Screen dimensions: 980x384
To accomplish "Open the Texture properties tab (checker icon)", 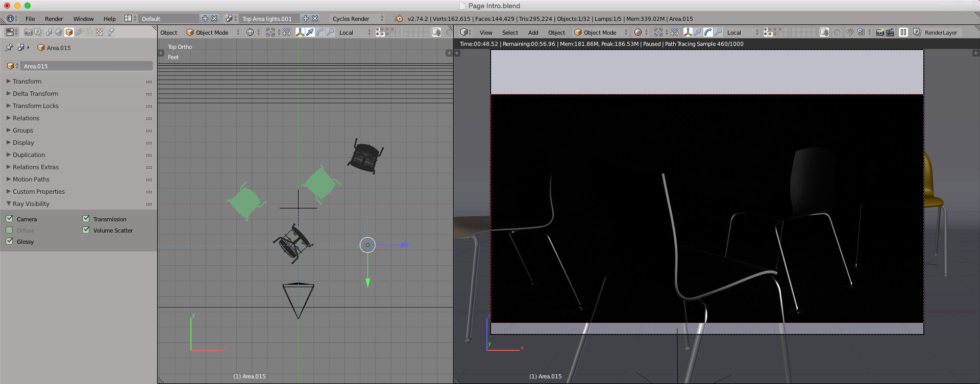I will pyautogui.click(x=100, y=32).
